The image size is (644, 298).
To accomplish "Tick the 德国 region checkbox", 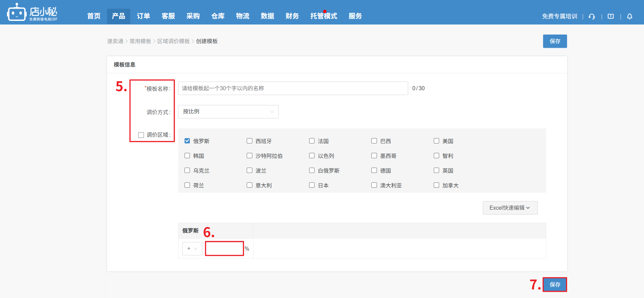I will [374, 170].
